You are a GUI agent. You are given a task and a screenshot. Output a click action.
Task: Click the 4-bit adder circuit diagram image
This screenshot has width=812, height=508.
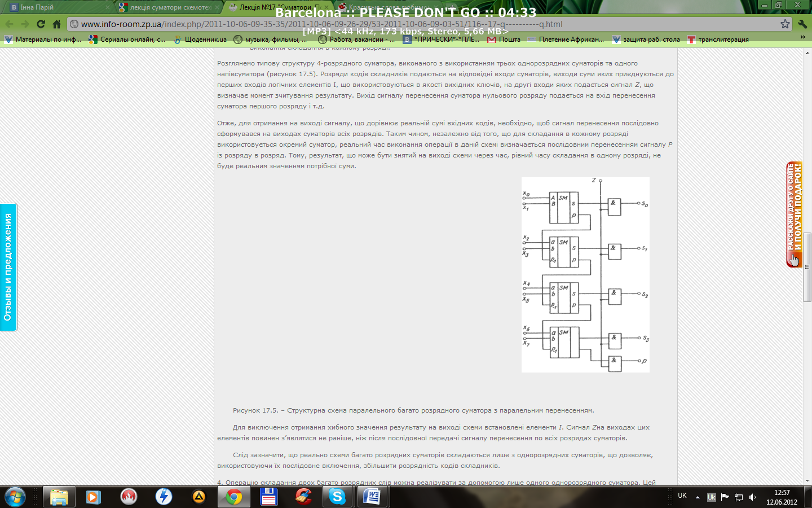coord(585,275)
